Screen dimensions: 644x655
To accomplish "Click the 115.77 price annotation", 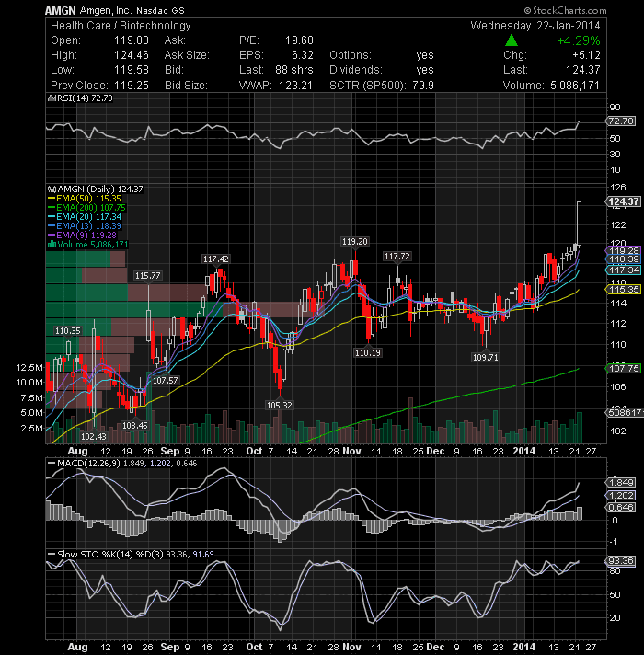I will [x=148, y=276].
